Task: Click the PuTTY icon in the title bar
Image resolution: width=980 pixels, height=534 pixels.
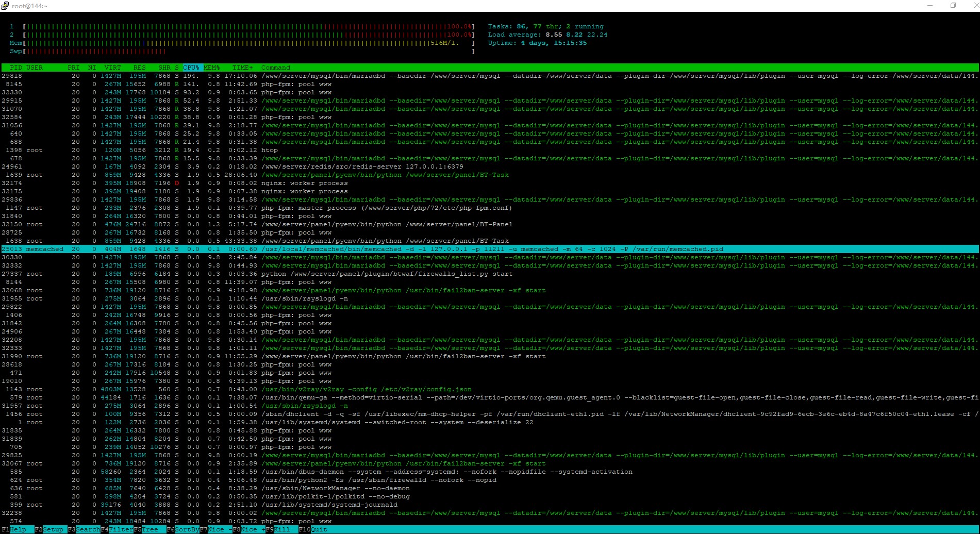Action: click(6, 6)
